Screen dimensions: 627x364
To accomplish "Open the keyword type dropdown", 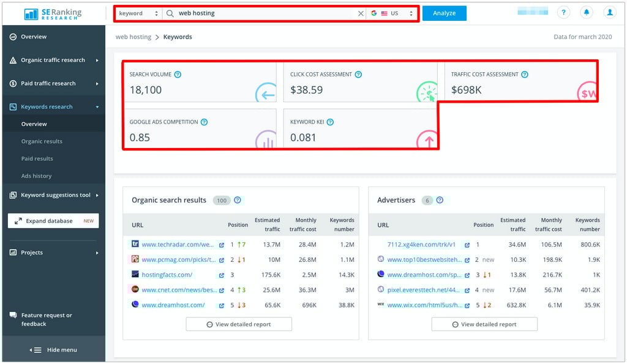I will (x=140, y=12).
